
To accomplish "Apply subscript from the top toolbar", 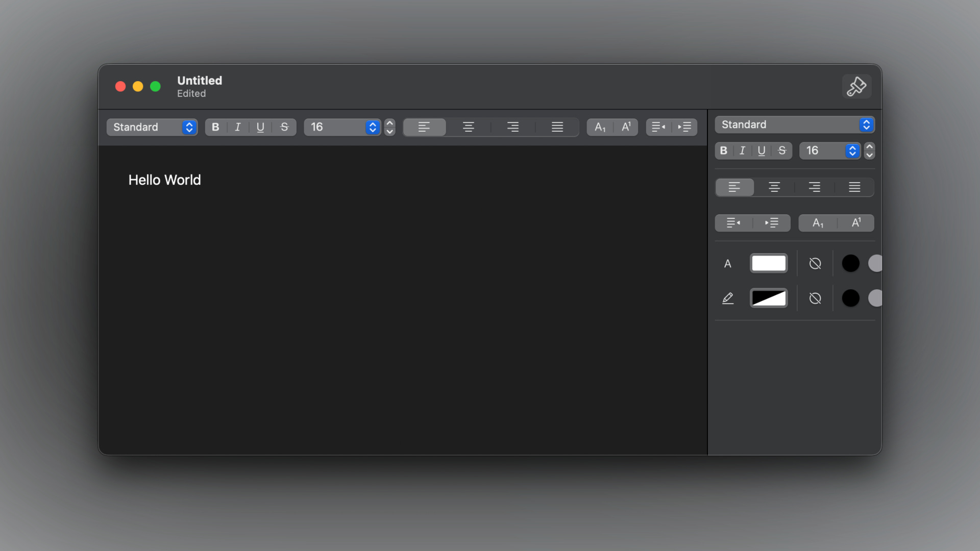I will pos(600,127).
